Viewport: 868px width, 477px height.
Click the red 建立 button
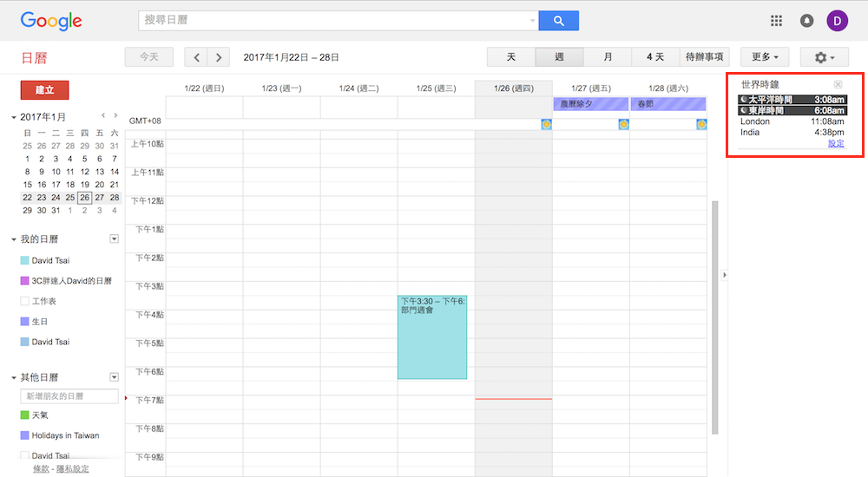point(44,90)
